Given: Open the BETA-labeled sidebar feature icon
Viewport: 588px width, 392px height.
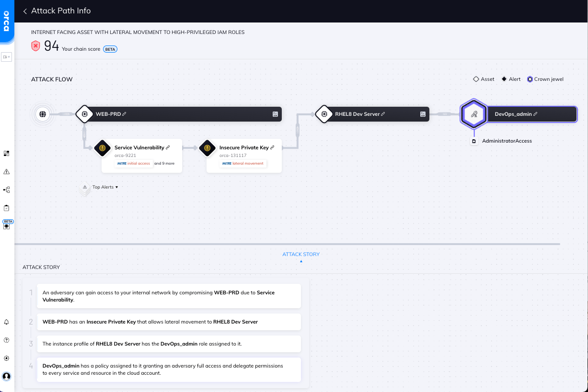Looking at the screenshot, I should [7, 225].
